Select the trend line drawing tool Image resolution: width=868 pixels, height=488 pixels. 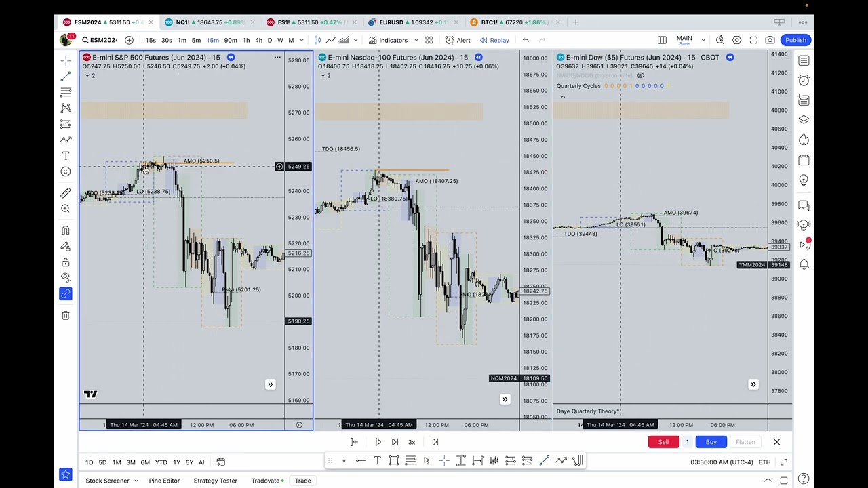[x=66, y=77]
